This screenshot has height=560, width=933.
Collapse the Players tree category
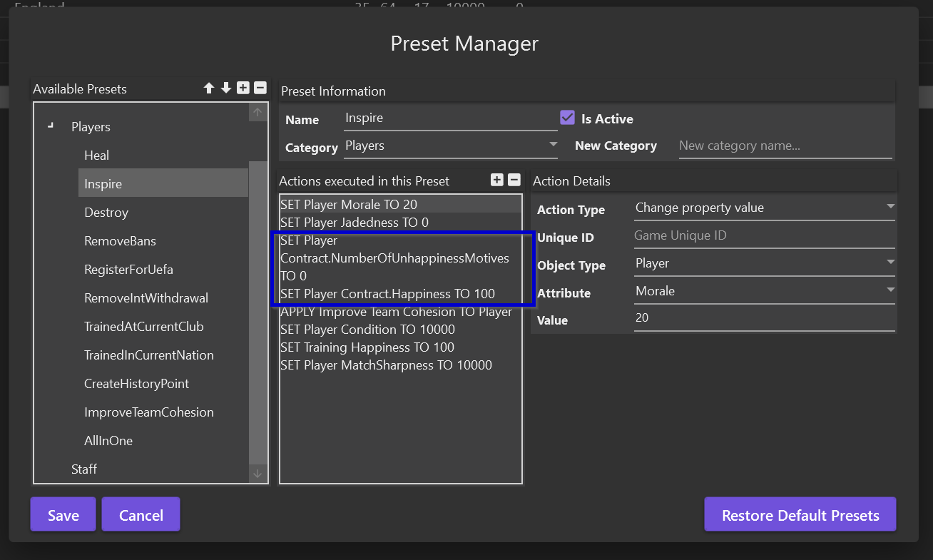(50, 126)
